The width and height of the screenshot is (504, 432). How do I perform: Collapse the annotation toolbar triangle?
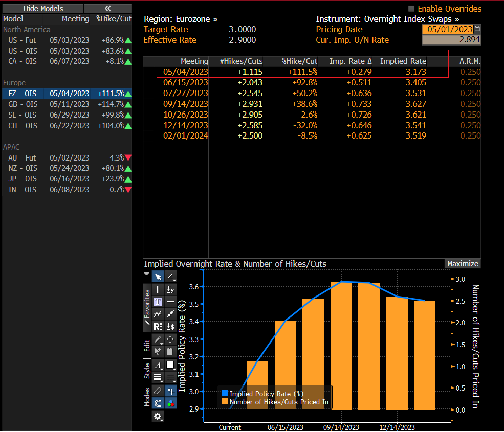[x=146, y=274]
